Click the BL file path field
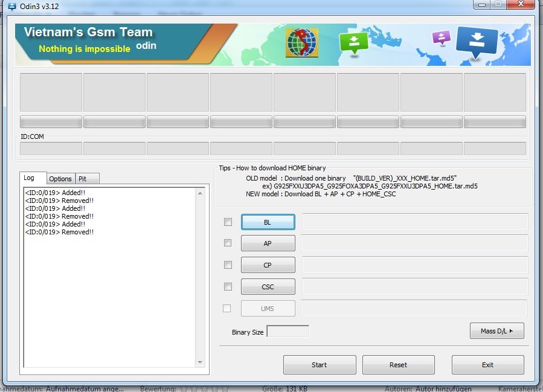Viewport: 543px width, 392px height. [415, 222]
